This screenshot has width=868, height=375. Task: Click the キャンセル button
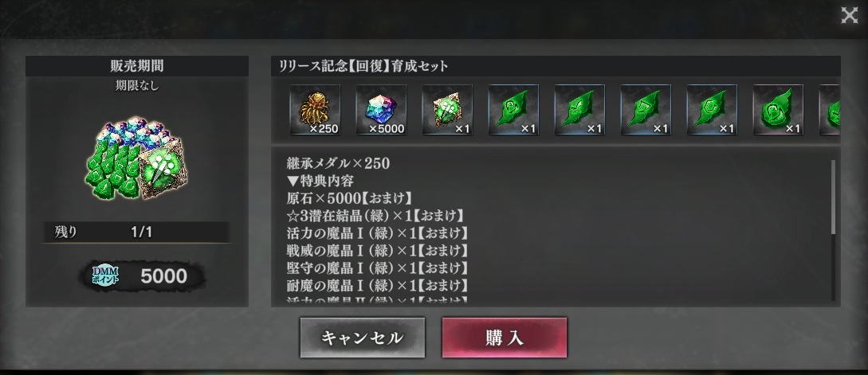363,338
